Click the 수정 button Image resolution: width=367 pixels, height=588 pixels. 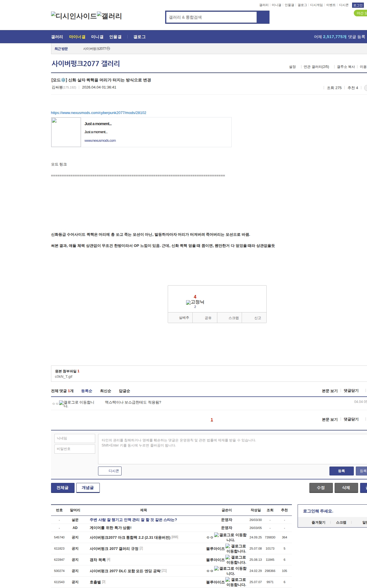321,488
